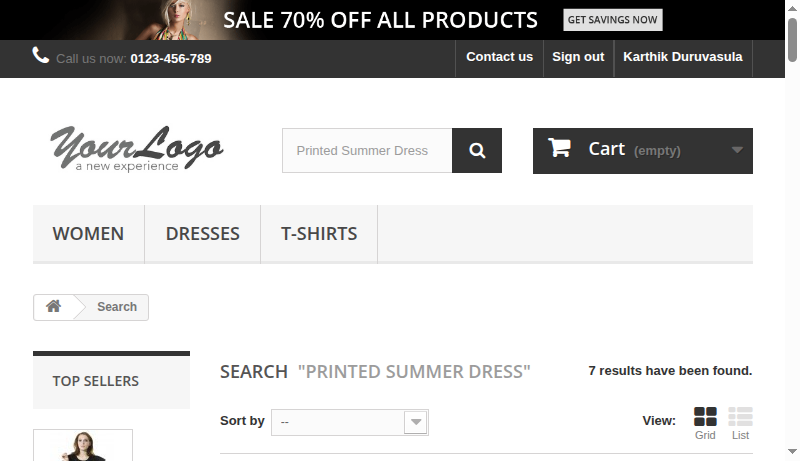The image size is (800, 461).
Task: Click the YourLogo site logo
Action: (137, 149)
